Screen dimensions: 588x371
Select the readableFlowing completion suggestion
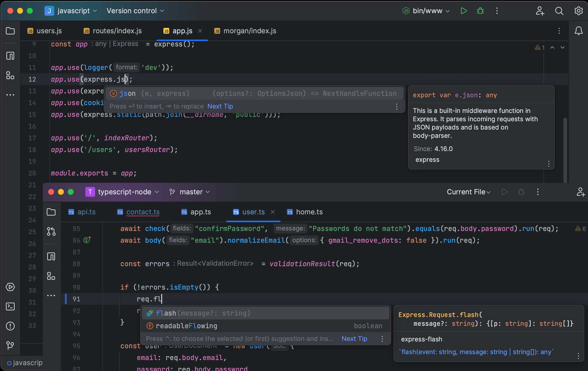click(187, 326)
